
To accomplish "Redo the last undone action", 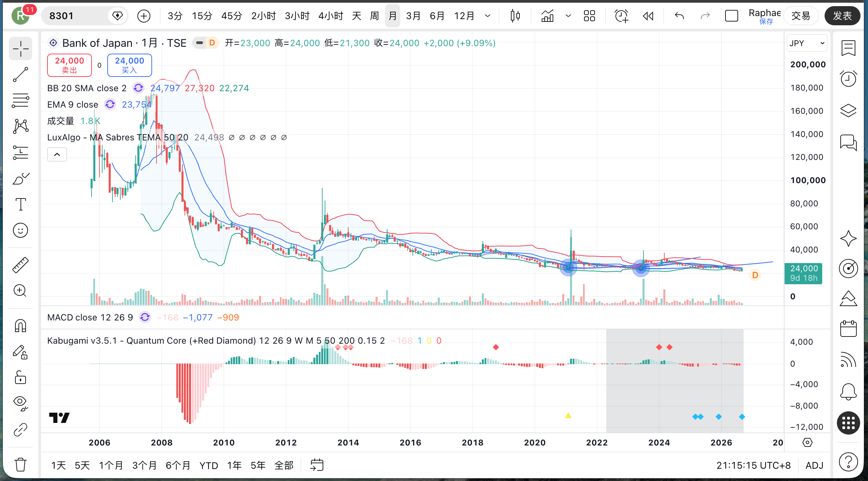I will pos(705,16).
